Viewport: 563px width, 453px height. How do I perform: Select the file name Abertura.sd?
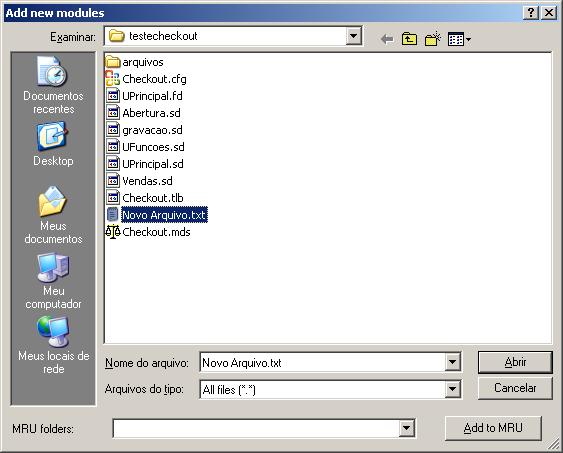(x=152, y=113)
